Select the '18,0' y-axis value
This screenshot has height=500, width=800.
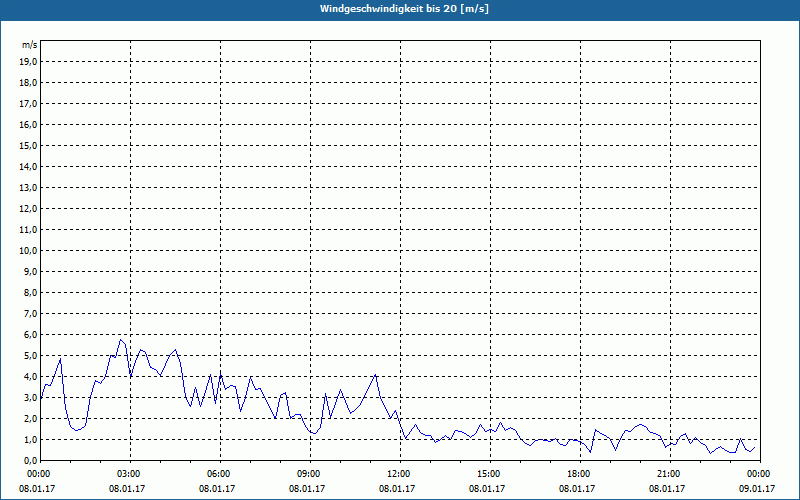point(28,83)
